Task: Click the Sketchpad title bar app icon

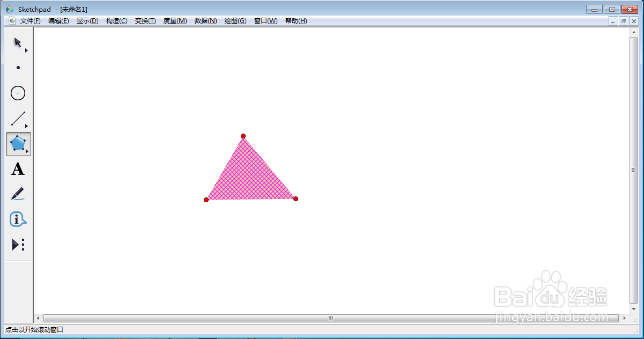Action: pos(10,9)
